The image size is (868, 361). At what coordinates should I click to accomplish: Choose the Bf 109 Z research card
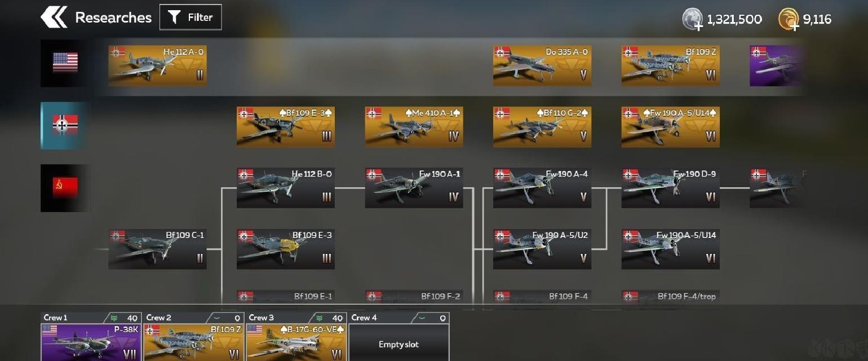(670, 65)
